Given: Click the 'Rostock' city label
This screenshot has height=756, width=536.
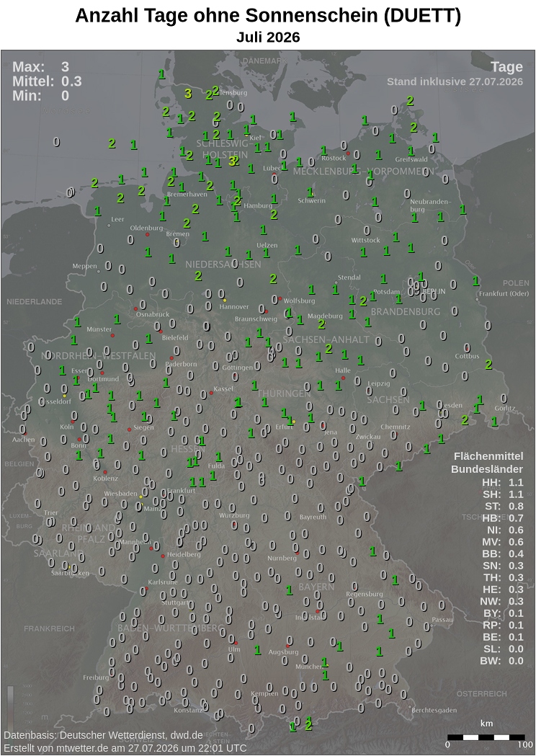Looking at the screenshot, I should tap(334, 158).
